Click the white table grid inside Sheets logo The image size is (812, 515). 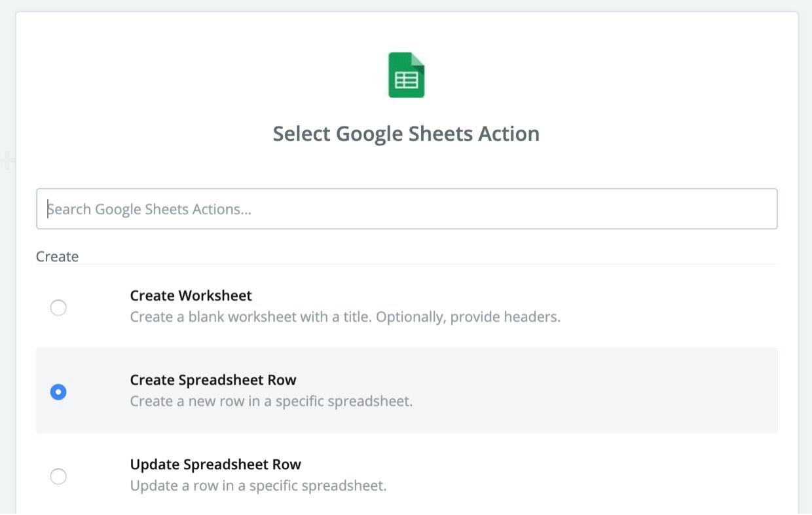406,81
